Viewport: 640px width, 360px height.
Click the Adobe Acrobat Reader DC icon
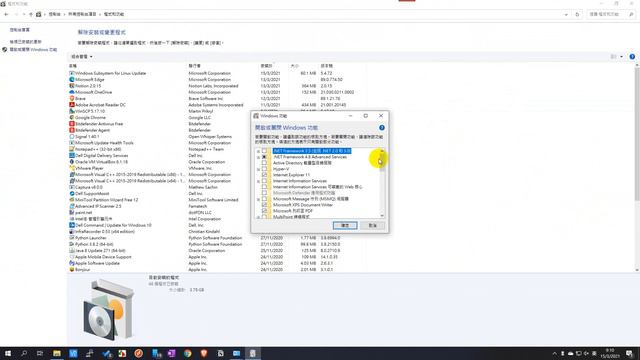click(72, 105)
